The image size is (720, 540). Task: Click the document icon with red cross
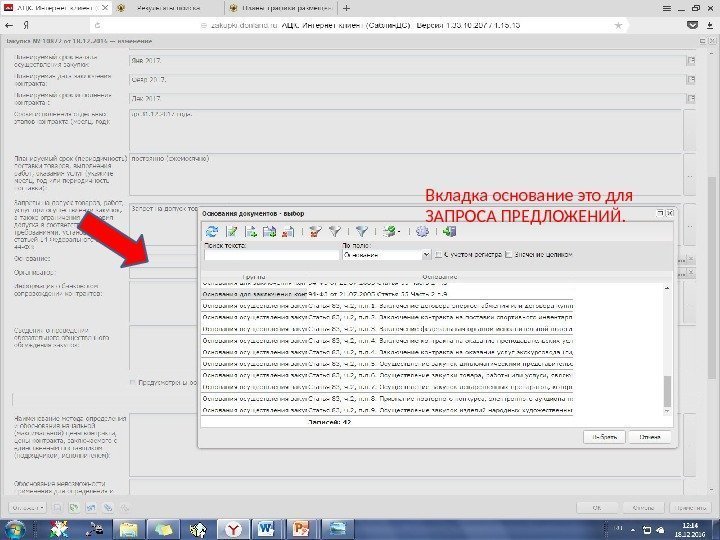coord(288,231)
